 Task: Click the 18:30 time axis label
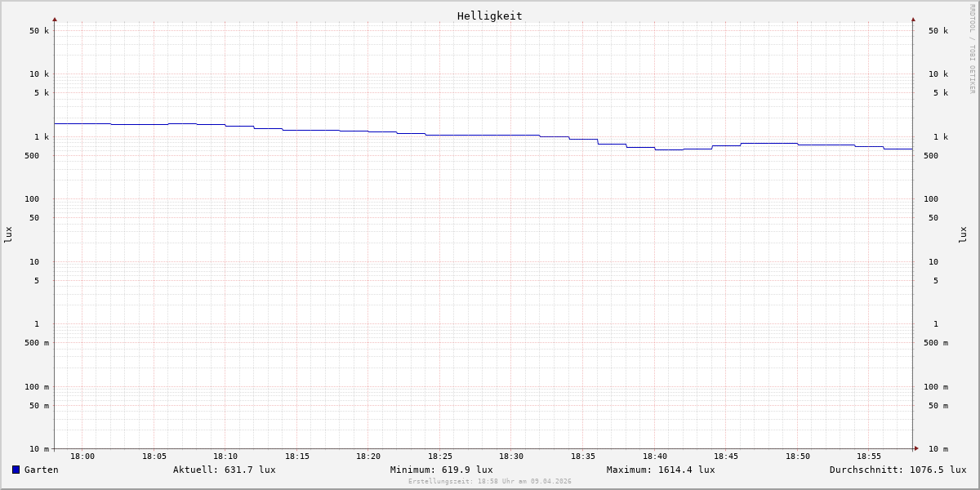click(511, 457)
